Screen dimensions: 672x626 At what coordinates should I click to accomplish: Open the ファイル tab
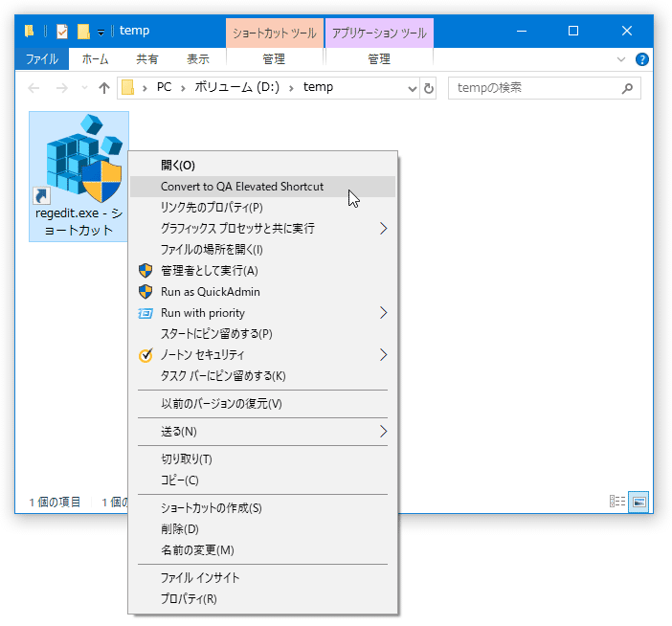[x=42, y=58]
